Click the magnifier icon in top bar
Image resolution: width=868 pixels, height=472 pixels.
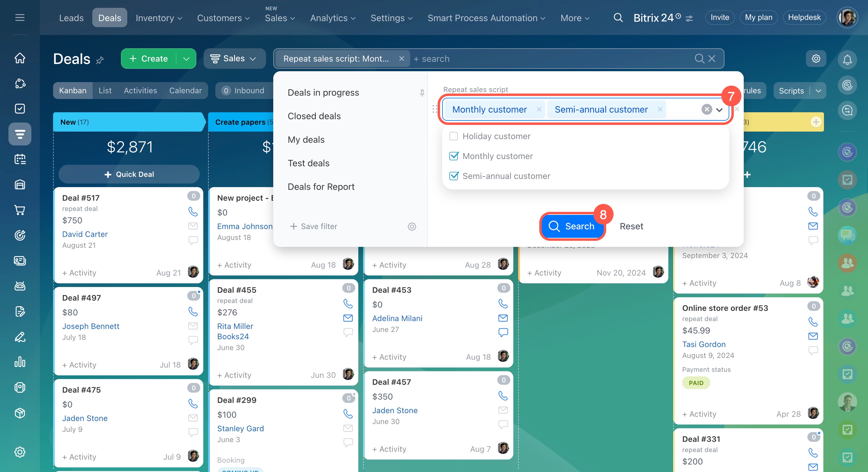(x=618, y=18)
